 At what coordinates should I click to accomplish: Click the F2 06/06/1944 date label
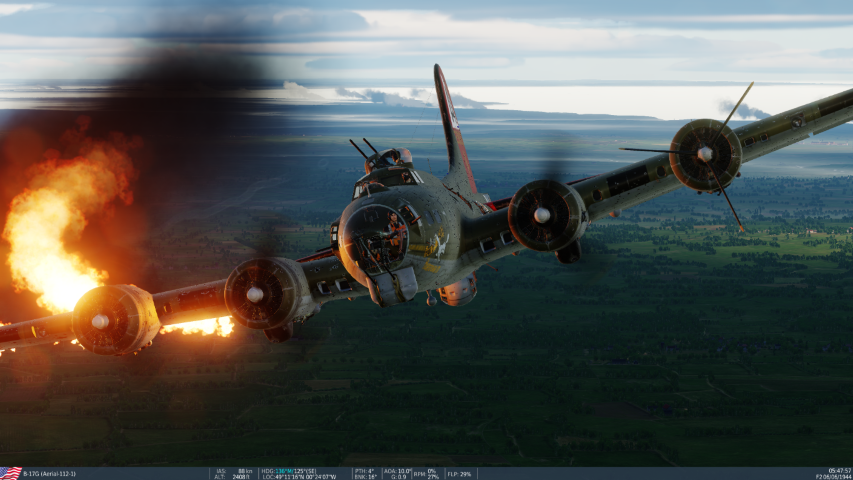(833, 477)
